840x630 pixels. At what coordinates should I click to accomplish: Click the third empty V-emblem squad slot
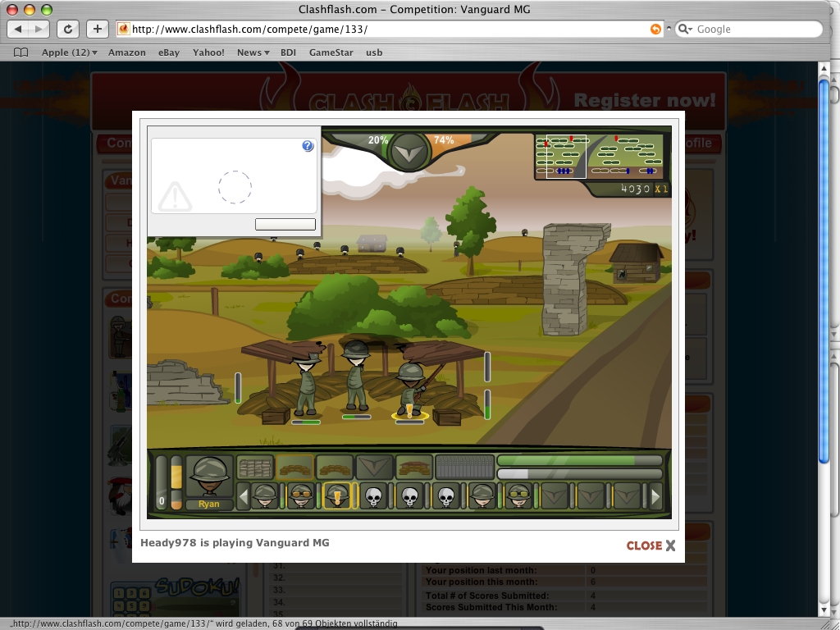tap(628, 496)
